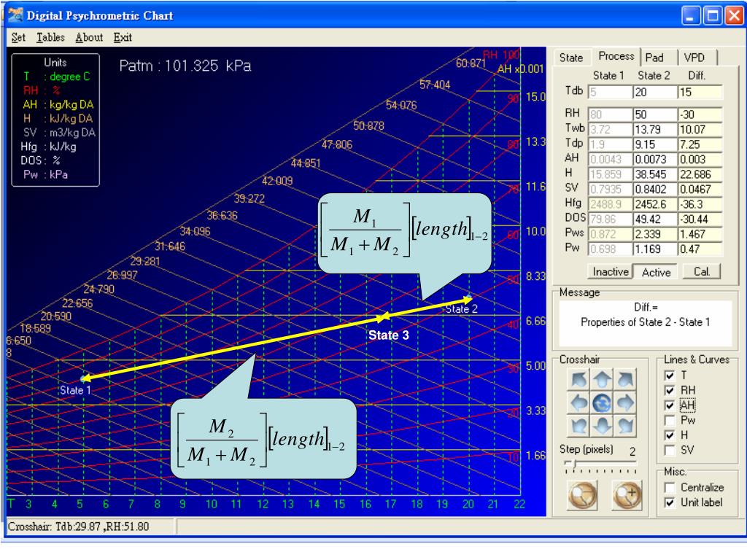
Task: Click the center refresh crosshair button
Action: tap(602, 402)
